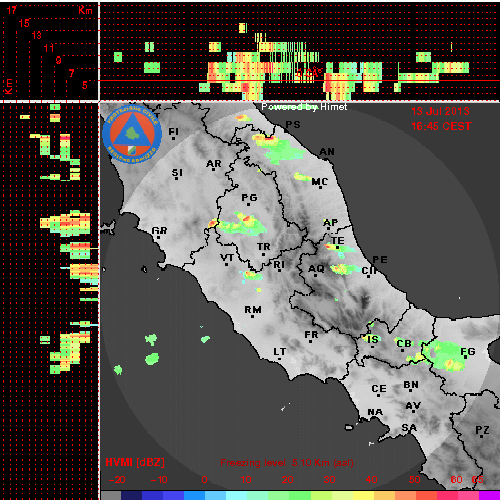Viewport: 500px width, 500px height.
Task: Click the 17 altitude label
Action: click(12, 10)
